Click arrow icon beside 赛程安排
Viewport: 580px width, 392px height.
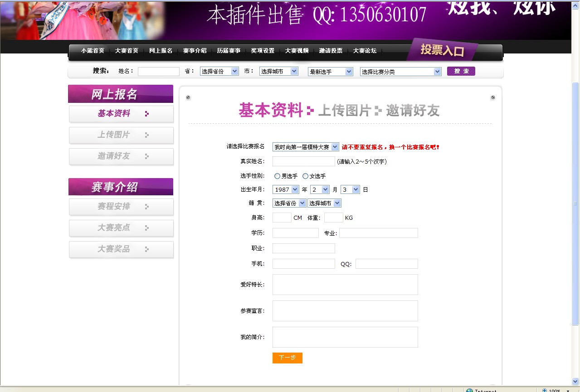(147, 207)
